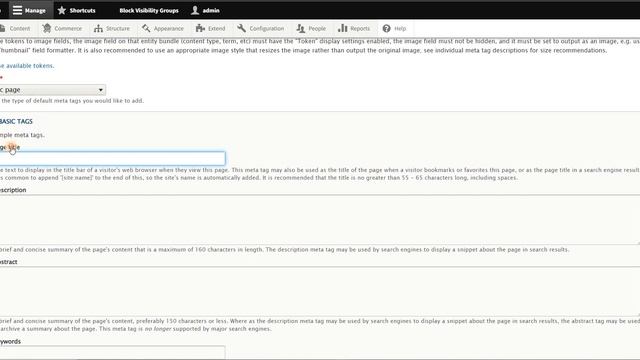640x360 pixels.
Task: Open the Commerce admin menu
Action: (x=62, y=28)
